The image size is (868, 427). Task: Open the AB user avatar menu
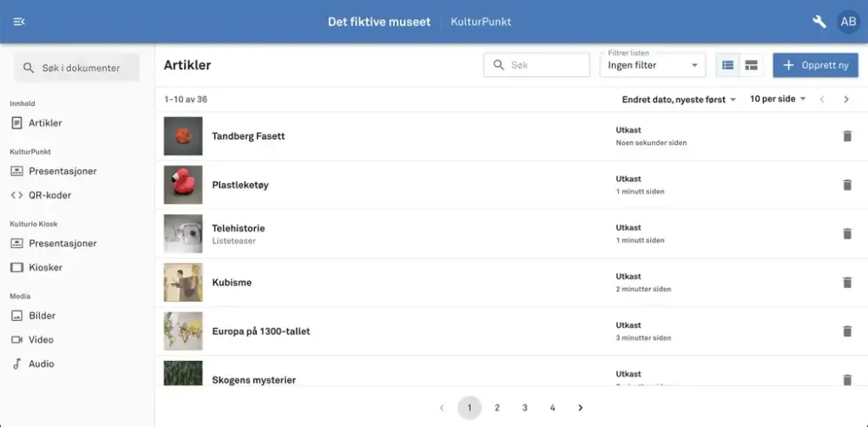coord(848,22)
